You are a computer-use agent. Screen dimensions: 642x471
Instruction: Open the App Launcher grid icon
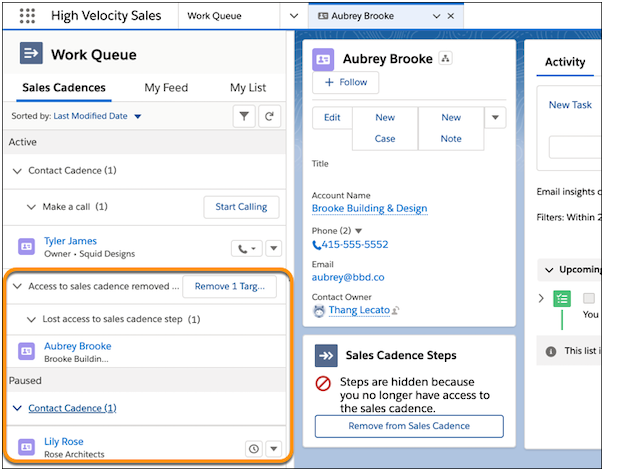coord(27,16)
